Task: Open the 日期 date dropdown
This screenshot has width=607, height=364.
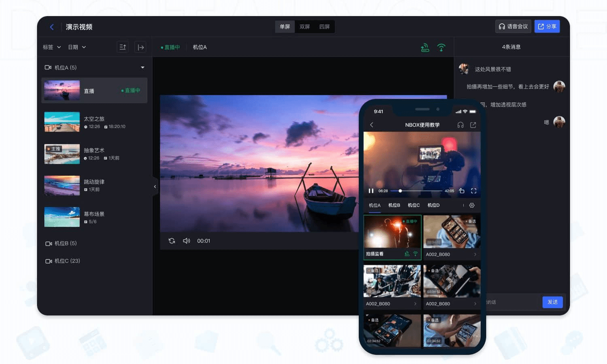Action: click(x=77, y=47)
